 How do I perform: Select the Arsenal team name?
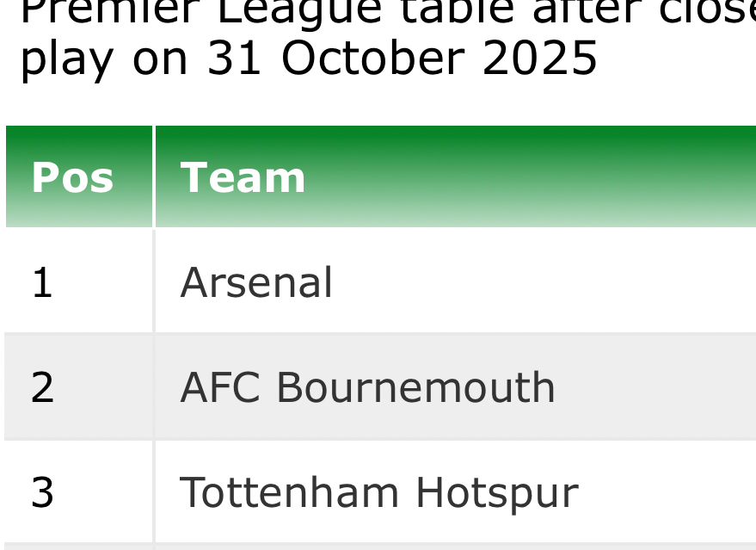(256, 282)
